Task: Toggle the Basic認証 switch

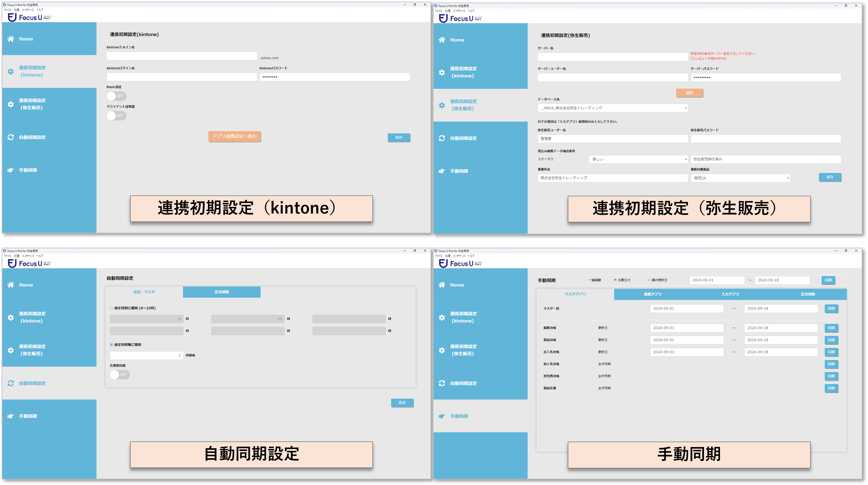Action: pos(116,96)
